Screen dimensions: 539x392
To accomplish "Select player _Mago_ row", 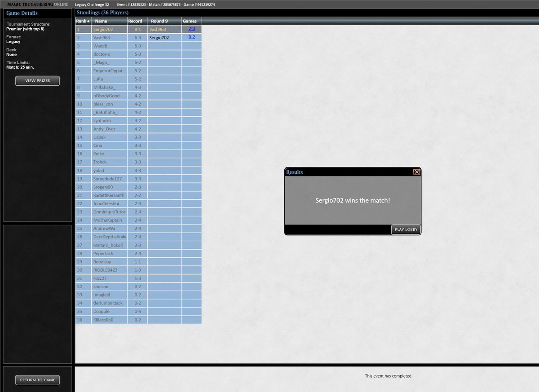I will pos(138,62).
